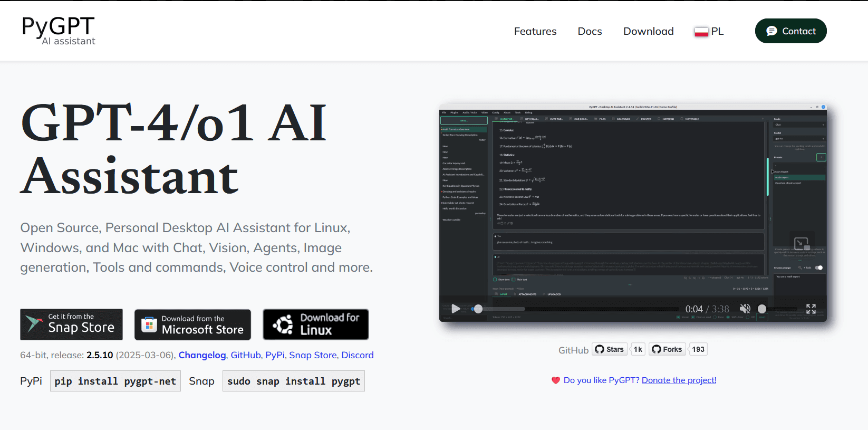This screenshot has height=430, width=868.
Task: Click the PyGPT AI assistant logo
Action: (x=59, y=31)
